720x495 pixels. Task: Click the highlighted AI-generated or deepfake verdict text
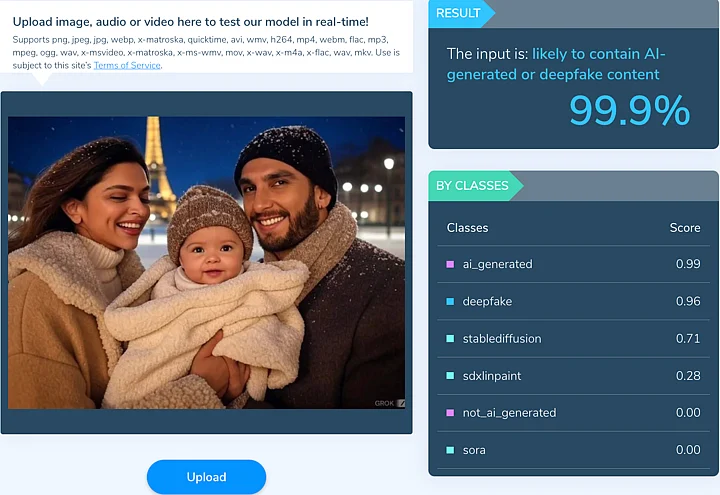[597, 64]
